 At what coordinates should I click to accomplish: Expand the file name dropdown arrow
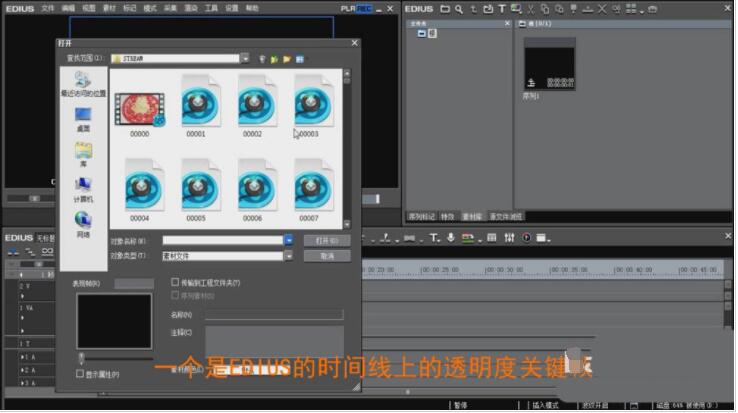[x=289, y=240]
